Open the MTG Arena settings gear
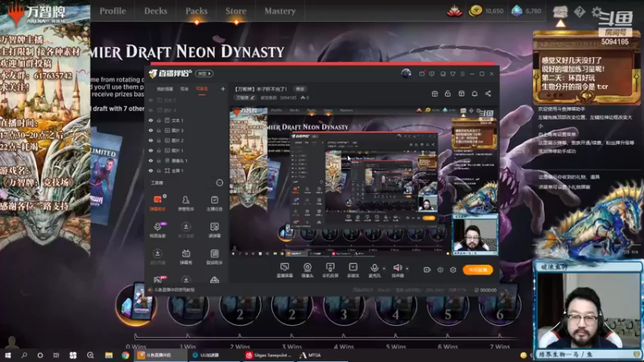This screenshot has height=362, width=644. coord(597,11)
